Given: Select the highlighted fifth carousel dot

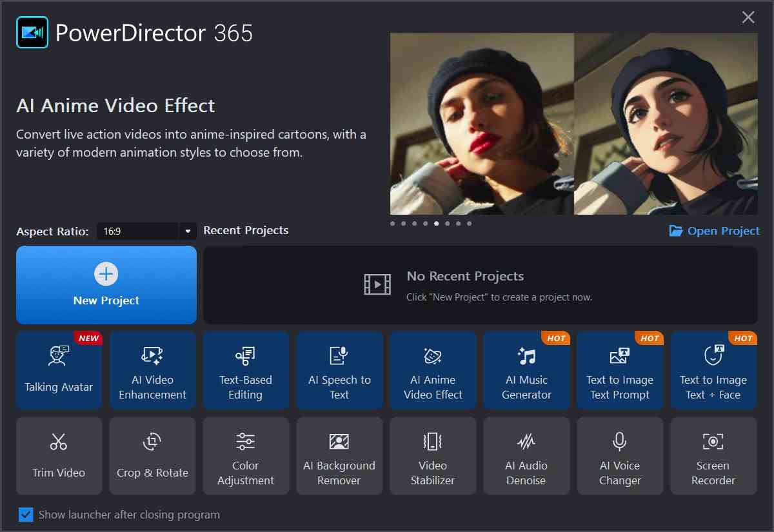Looking at the screenshot, I should click(437, 224).
